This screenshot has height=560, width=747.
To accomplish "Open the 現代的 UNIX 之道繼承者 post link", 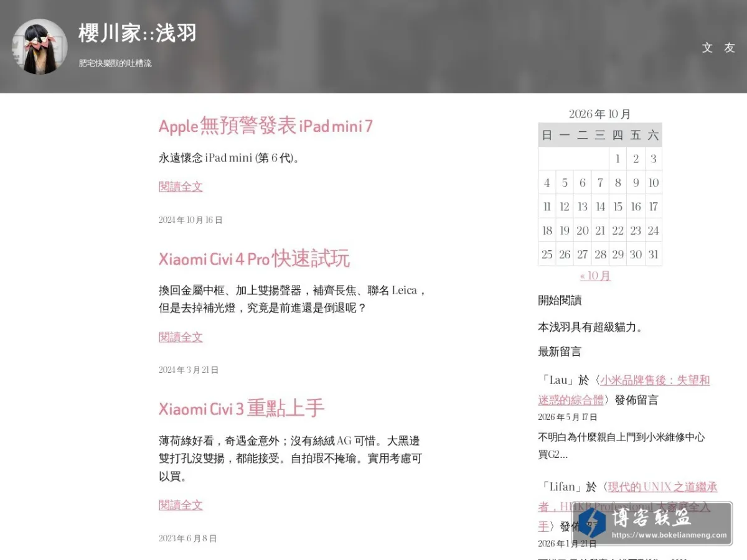I will click(627, 506).
